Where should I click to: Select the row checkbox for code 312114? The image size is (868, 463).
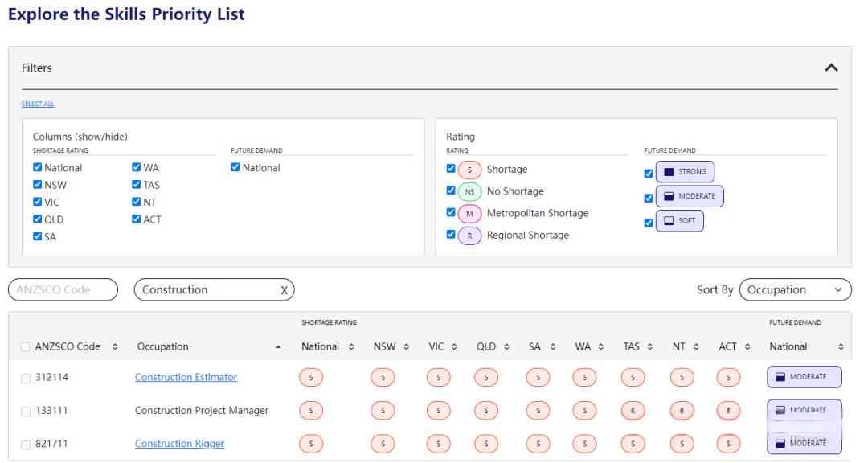26,378
